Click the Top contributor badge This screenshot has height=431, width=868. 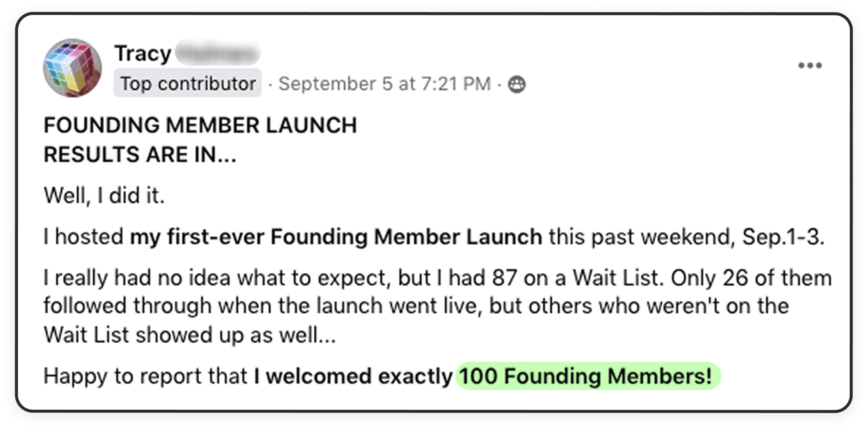click(x=187, y=83)
